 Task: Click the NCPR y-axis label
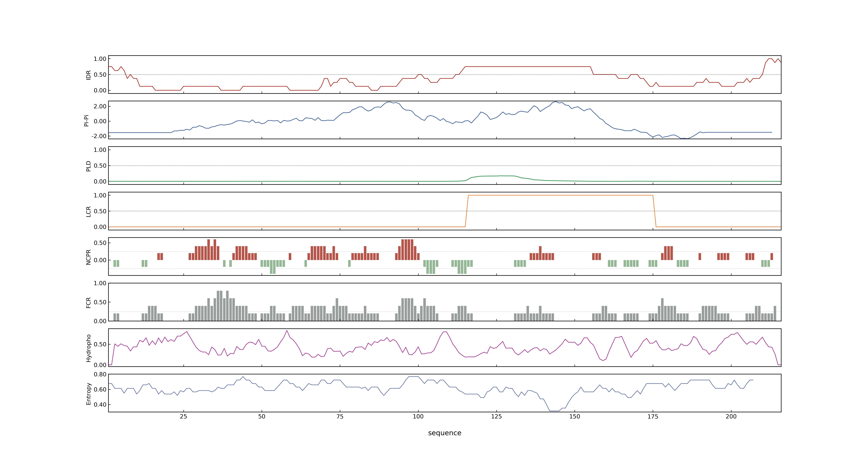click(x=88, y=257)
